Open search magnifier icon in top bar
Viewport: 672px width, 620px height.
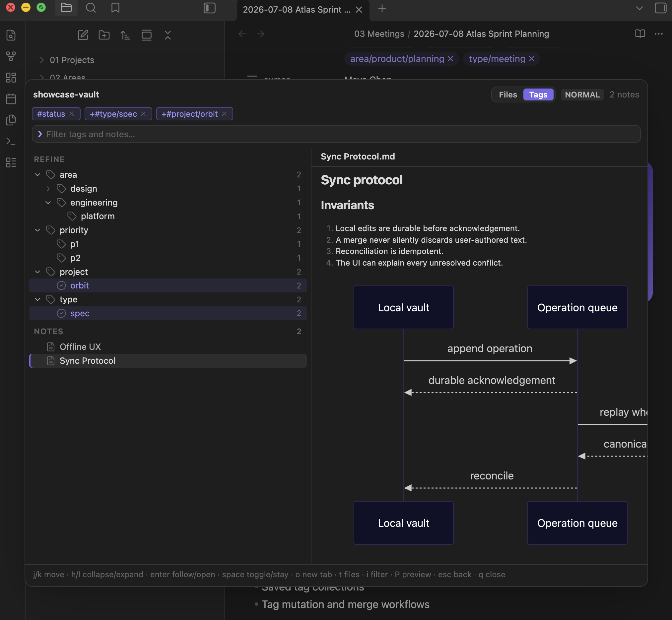[91, 8]
